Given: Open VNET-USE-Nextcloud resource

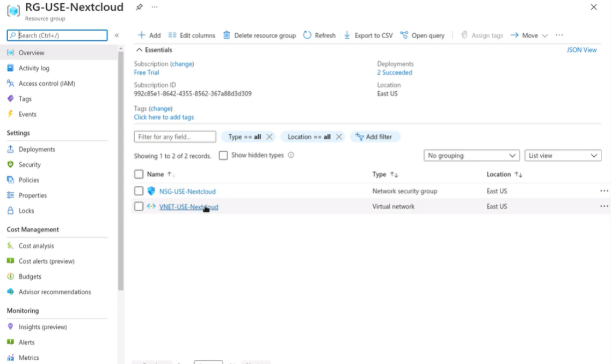Looking at the screenshot, I should click(x=188, y=207).
